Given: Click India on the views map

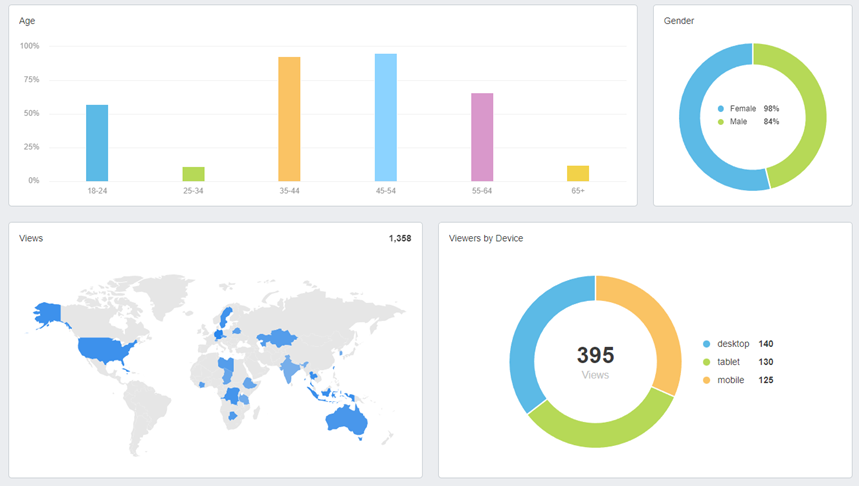Looking at the screenshot, I should click(290, 369).
